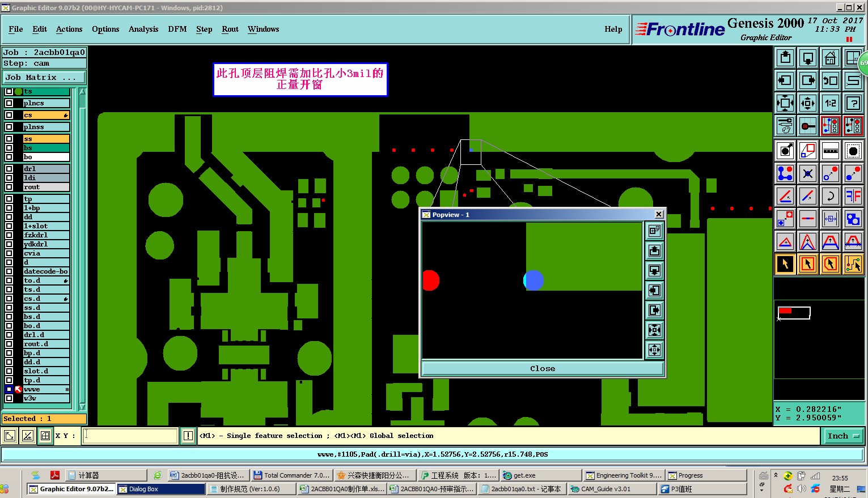The image size is (868, 498).
Task: Expand the Job Matrix button
Action: pyautogui.click(x=44, y=77)
